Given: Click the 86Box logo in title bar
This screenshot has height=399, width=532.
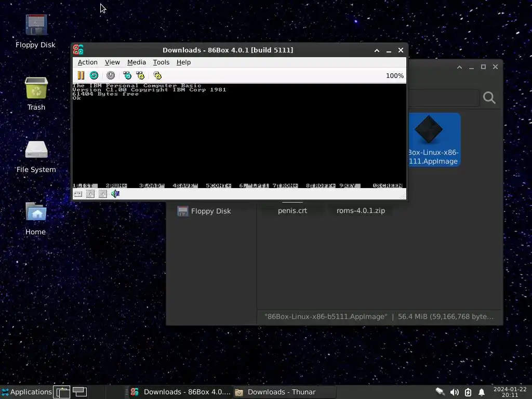Looking at the screenshot, I should 78,50.
